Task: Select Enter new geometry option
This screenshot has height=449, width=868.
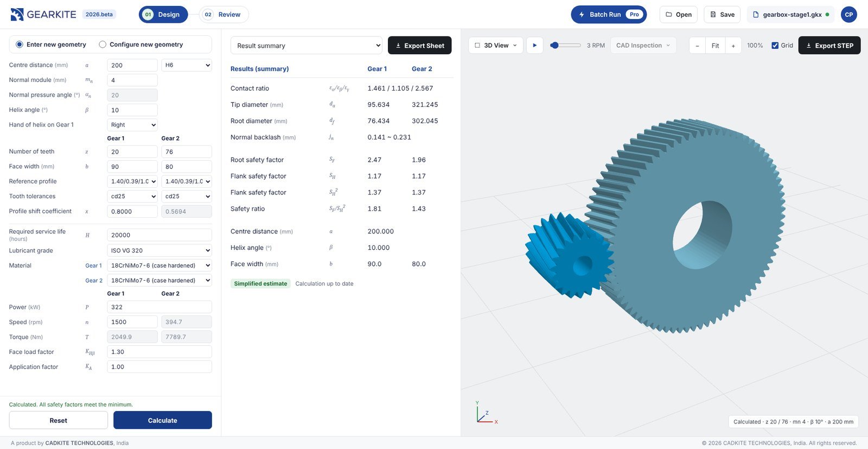Action: click(x=51, y=45)
